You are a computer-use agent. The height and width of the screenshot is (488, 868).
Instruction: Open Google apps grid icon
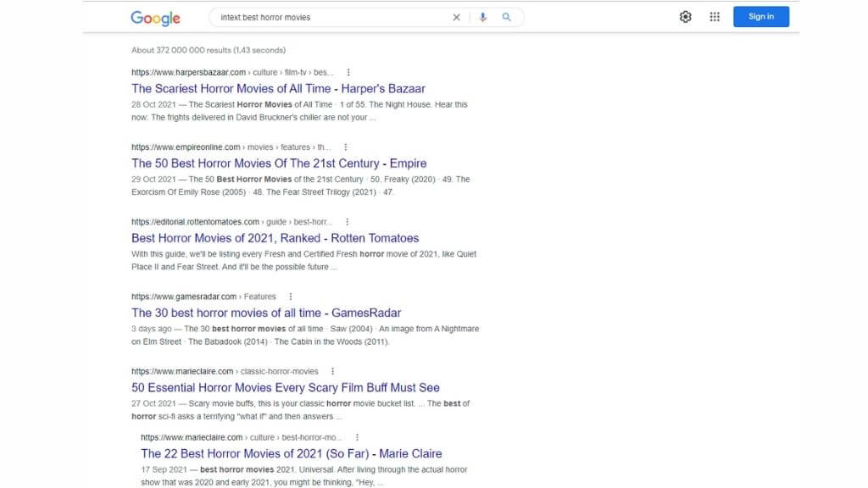click(715, 17)
